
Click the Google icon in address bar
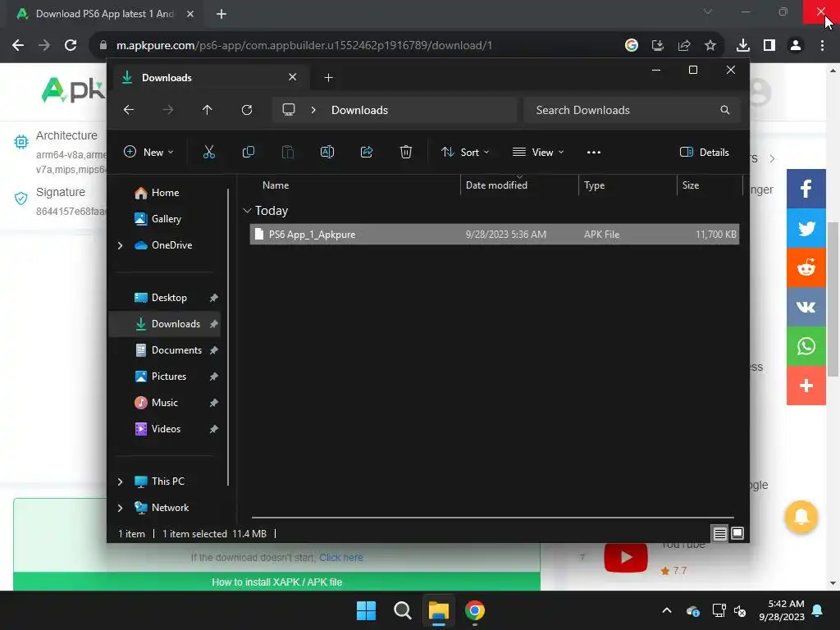632,46
